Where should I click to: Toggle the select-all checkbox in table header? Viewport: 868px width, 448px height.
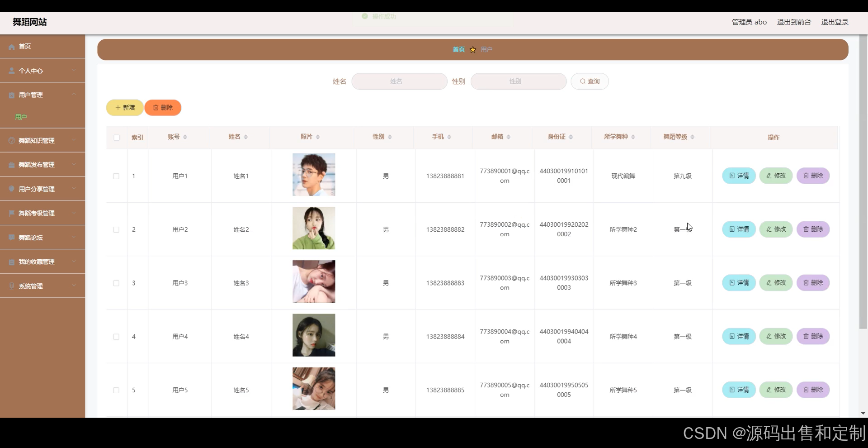[x=116, y=138]
